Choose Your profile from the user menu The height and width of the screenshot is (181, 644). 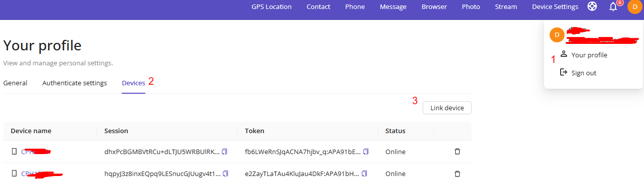pos(589,55)
